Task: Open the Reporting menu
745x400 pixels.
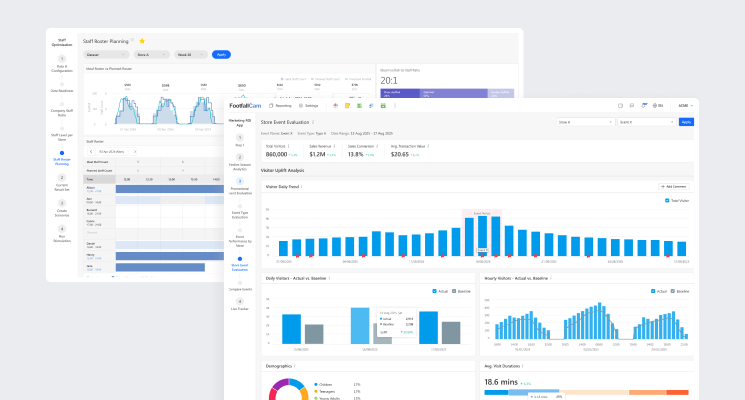Action: click(282, 105)
